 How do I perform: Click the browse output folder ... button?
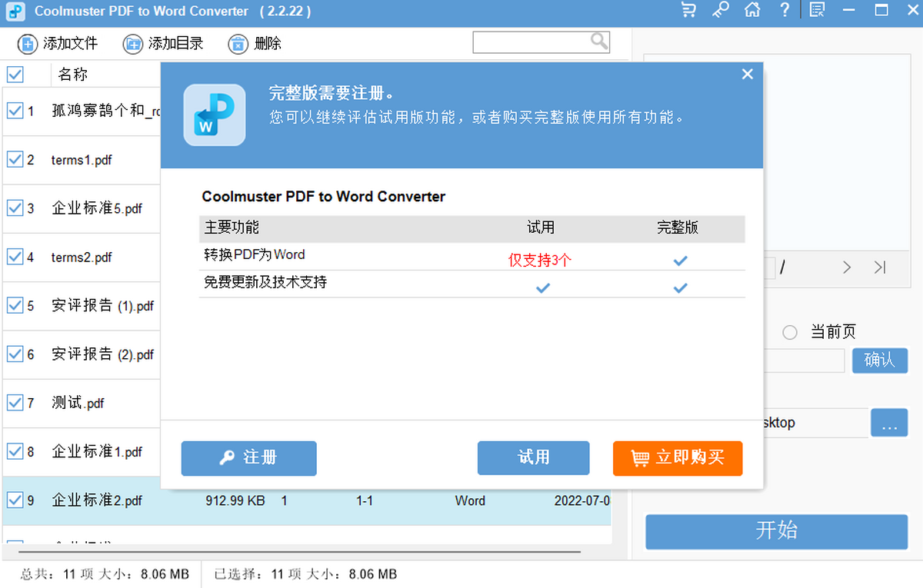[x=889, y=423]
